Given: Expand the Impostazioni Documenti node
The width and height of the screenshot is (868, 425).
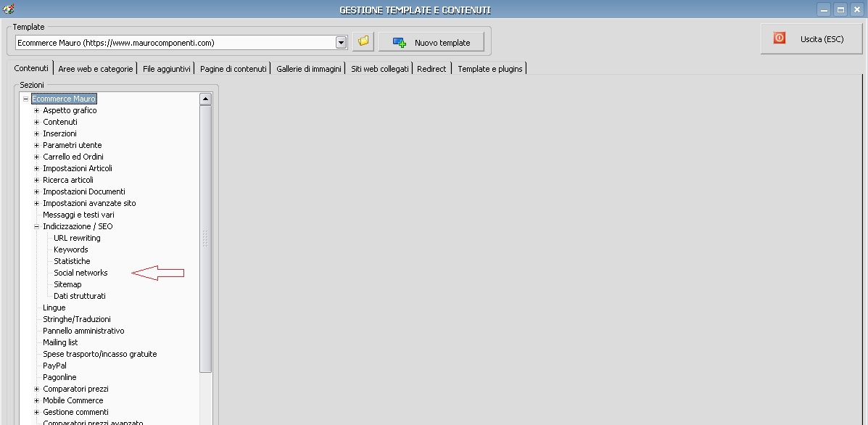Looking at the screenshot, I should pyautogui.click(x=36, y=192).
